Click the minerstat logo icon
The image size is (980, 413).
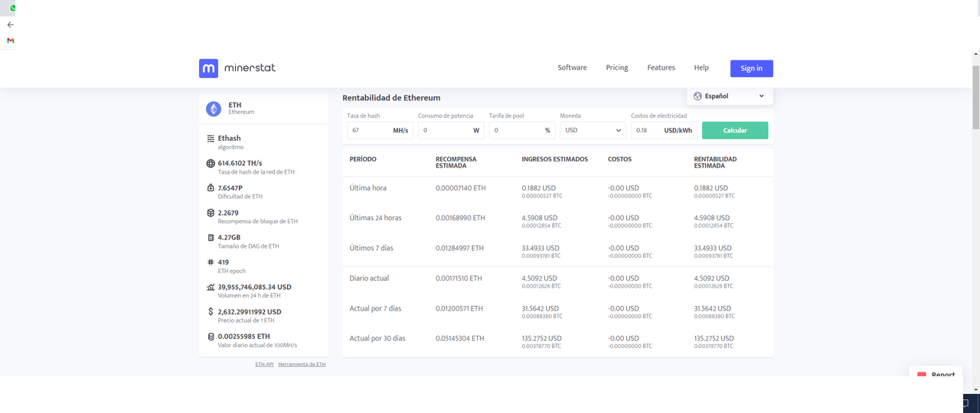click(x=208, y=68)
